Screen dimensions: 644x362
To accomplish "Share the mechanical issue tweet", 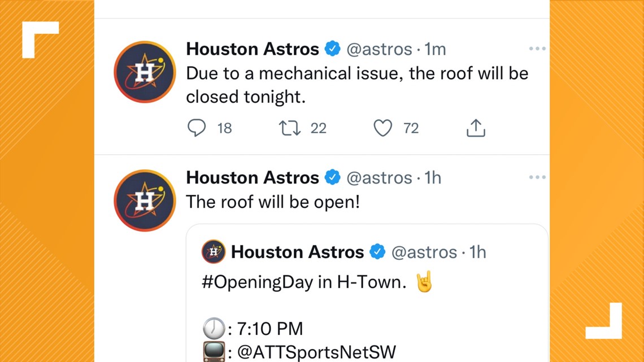I will pos(476,128).
